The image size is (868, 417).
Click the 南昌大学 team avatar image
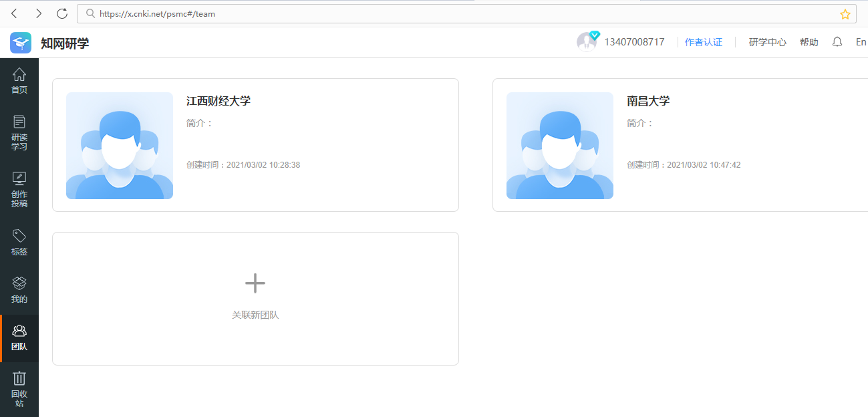pyautogui.click(x=560, y=146)
